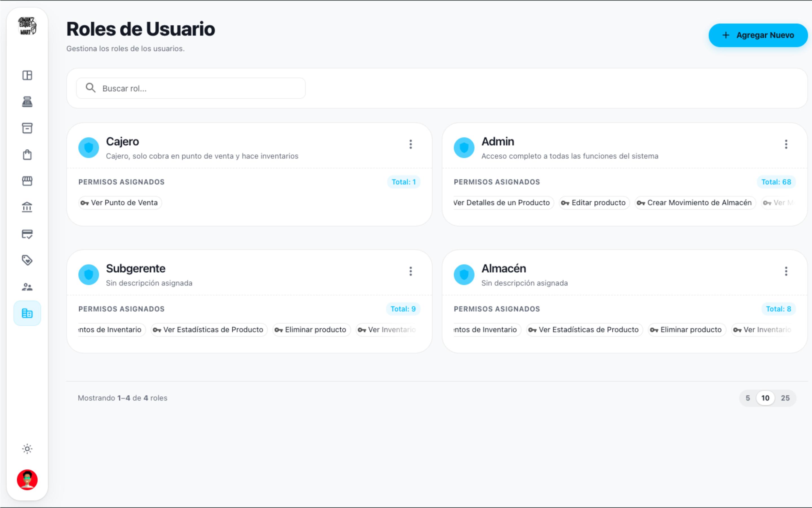Click the shield icon on Admin card

click(464, 148)
